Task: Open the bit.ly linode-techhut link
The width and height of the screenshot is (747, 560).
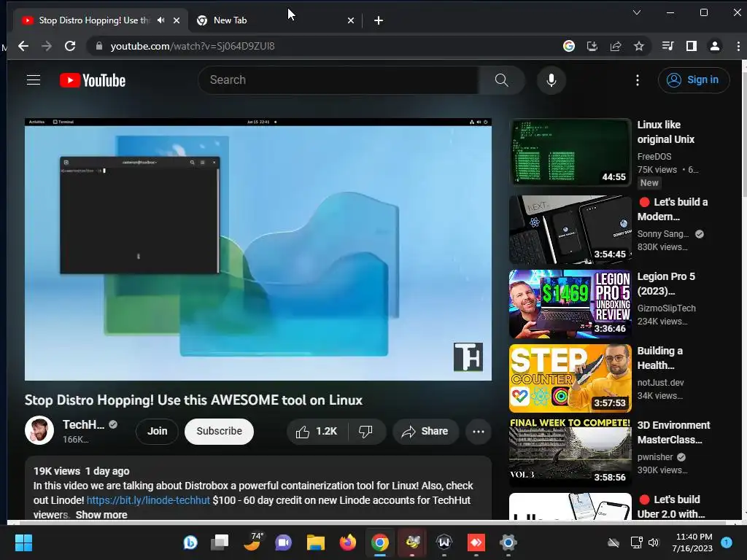Action: [148, 500]
